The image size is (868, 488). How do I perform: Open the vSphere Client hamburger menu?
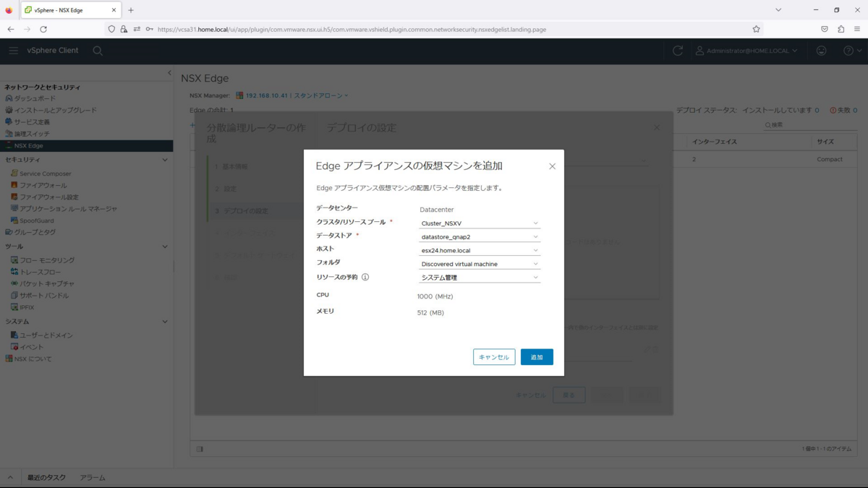[x=13, y=51]
